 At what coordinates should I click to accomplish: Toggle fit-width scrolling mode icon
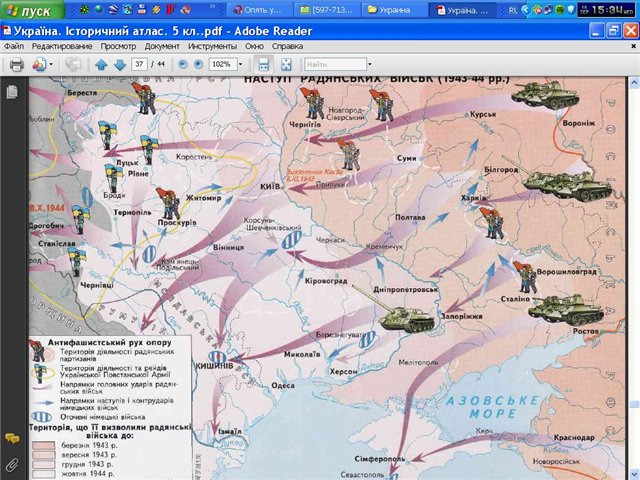[x=263, y=64]
